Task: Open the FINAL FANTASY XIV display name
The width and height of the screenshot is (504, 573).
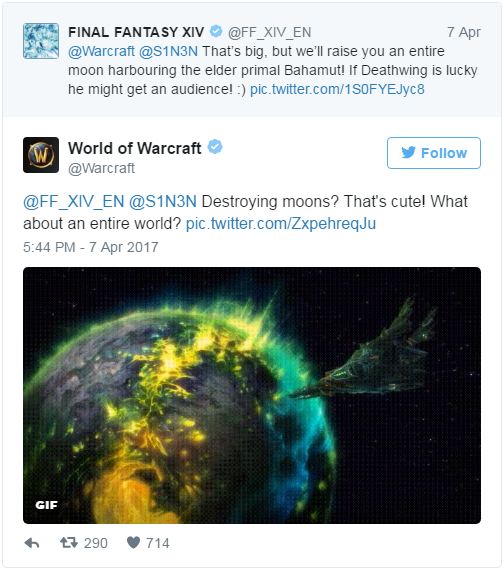Action: click(x=136, y=32)
